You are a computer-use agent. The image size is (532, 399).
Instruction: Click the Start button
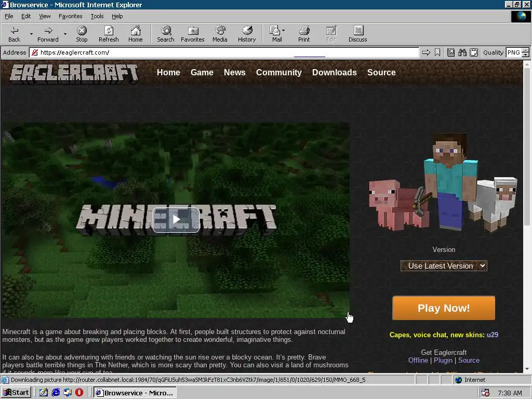[16, 393]
